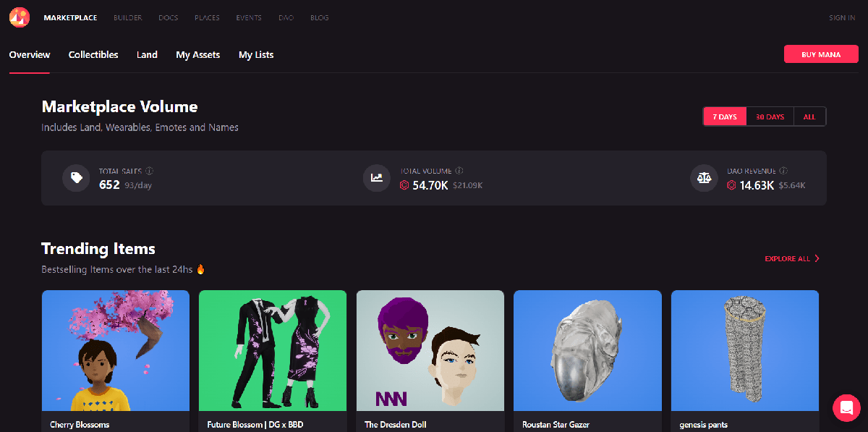This screenshot has height=432, width=868.
Task: Click info icon next to Total Sales
Action: click(x=150, y=171)
